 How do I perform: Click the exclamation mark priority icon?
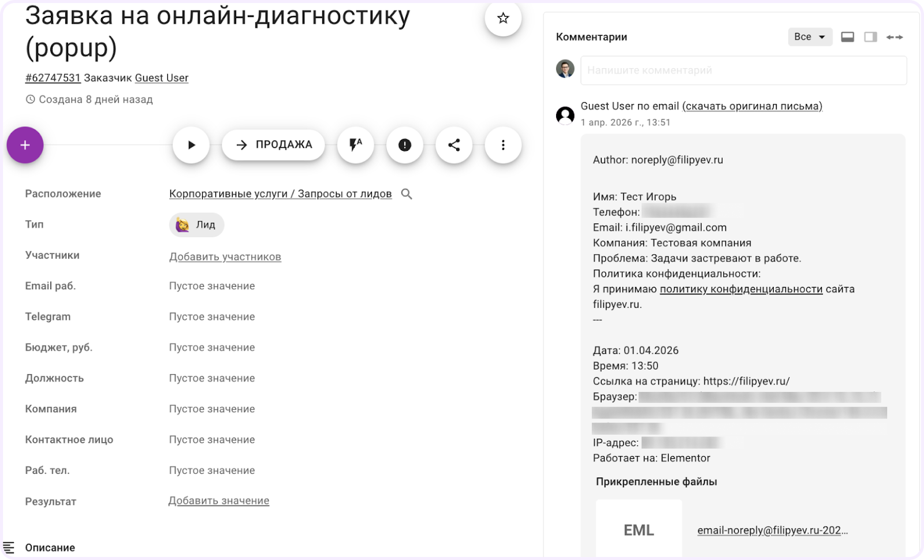tap(405, 145)
